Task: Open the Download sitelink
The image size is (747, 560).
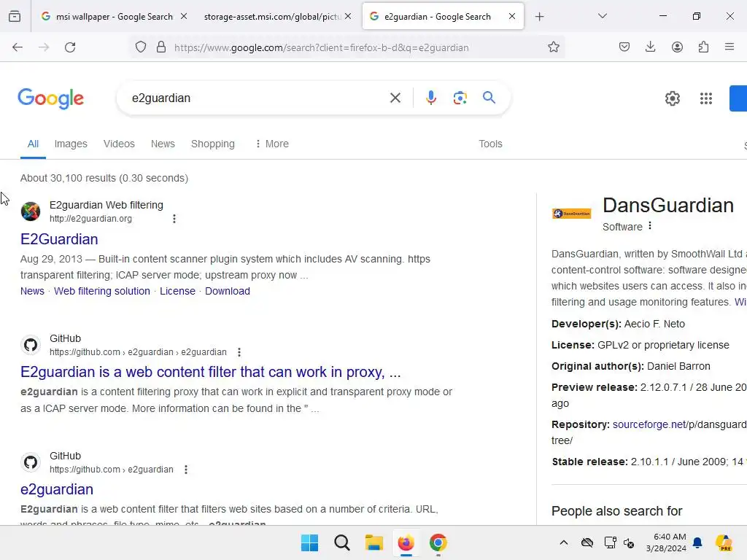Action: [228, 291]
